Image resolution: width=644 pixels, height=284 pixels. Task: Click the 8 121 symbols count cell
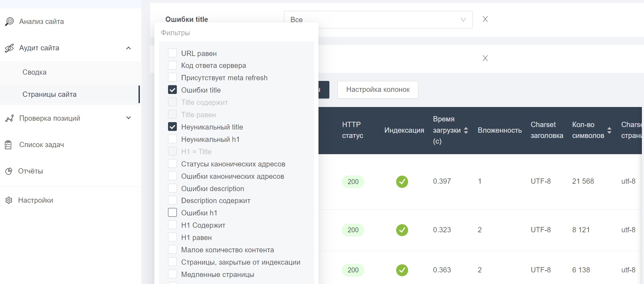(581, 230)
